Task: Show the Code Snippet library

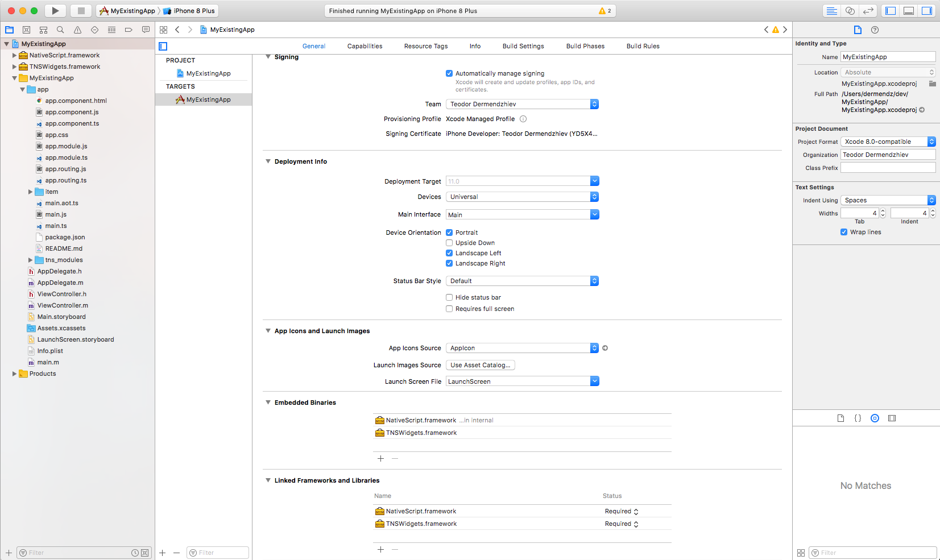Action: tap(858, 418)
